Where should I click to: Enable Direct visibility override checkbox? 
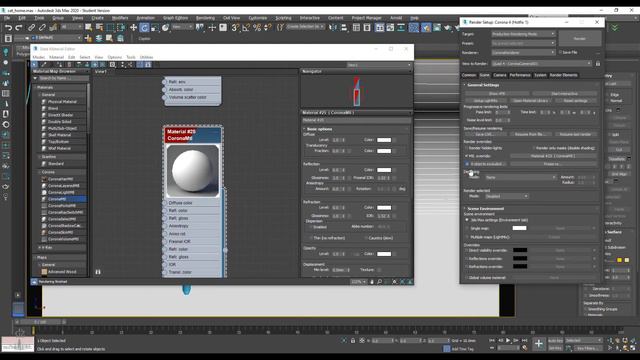[467, 250]
